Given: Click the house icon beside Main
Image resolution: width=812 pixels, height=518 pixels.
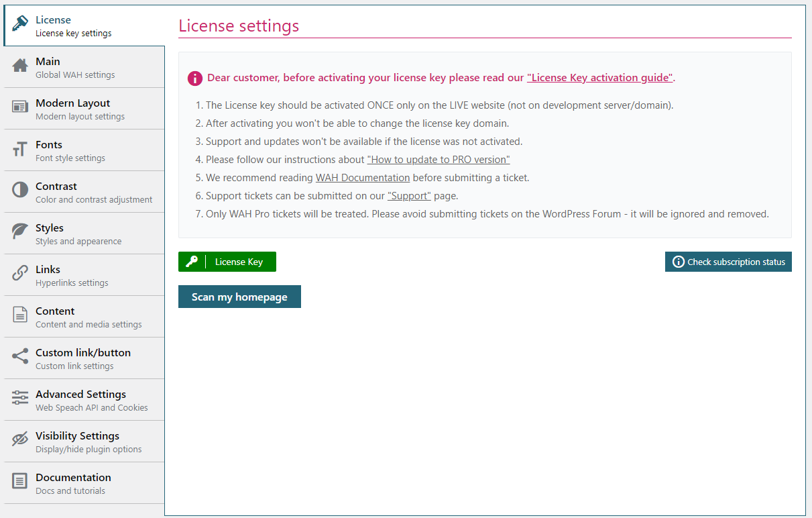Looking at the screenshot, I should coord(20,67).
